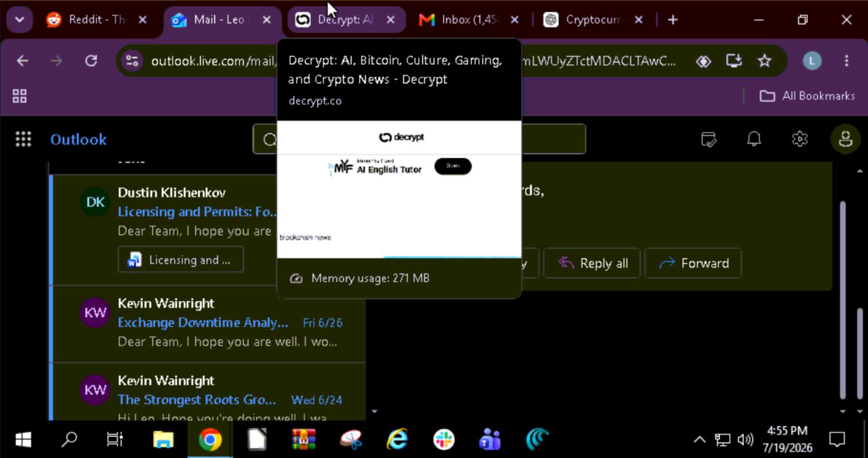868x458 pixels.
Task: Open the network status tray icon
Action: [723, 439]
